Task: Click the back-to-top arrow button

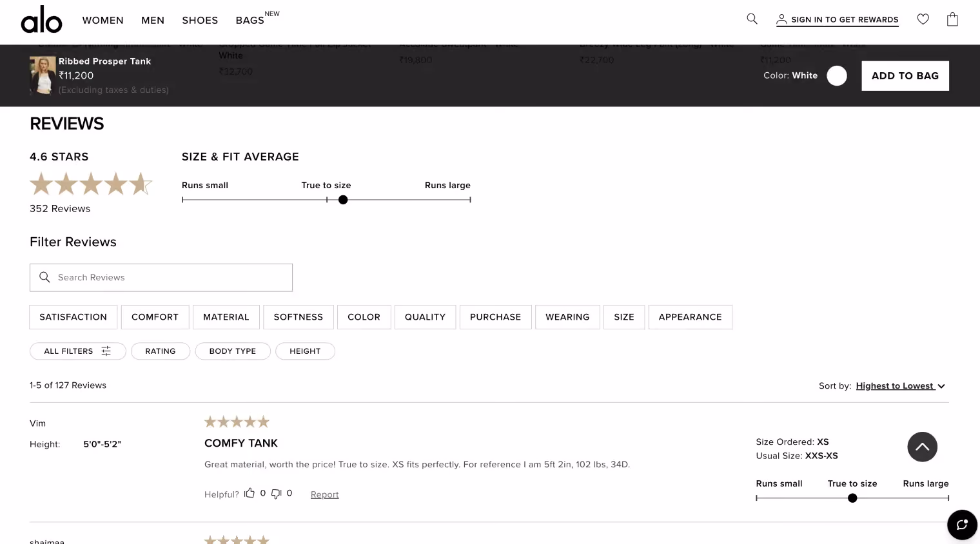Action: 922,447
